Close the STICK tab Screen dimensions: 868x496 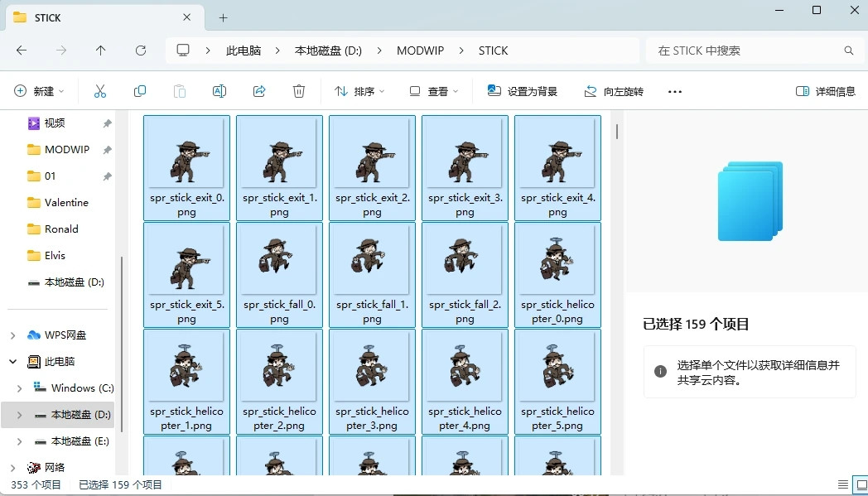[187, 17]
